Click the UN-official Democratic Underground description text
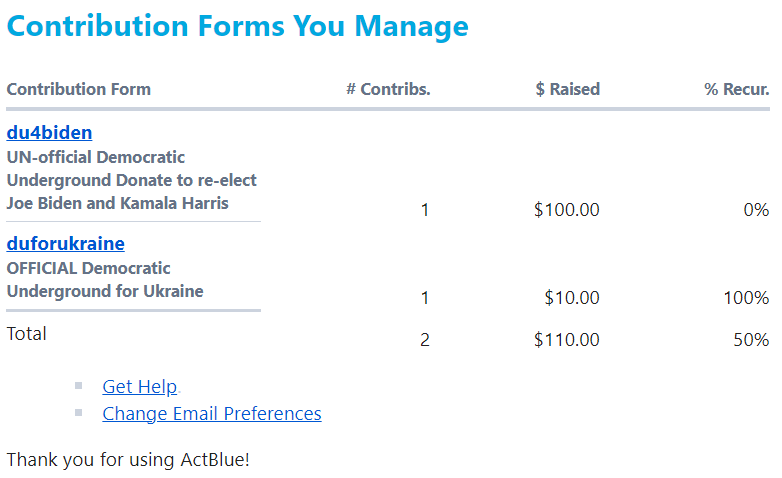 [131, 181]
